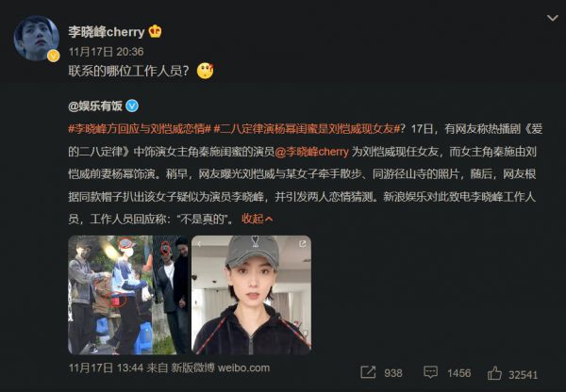This screenshot has width=566, height=392.
Task: Like the post with thumbs-up icon
Action: [494, 373]
